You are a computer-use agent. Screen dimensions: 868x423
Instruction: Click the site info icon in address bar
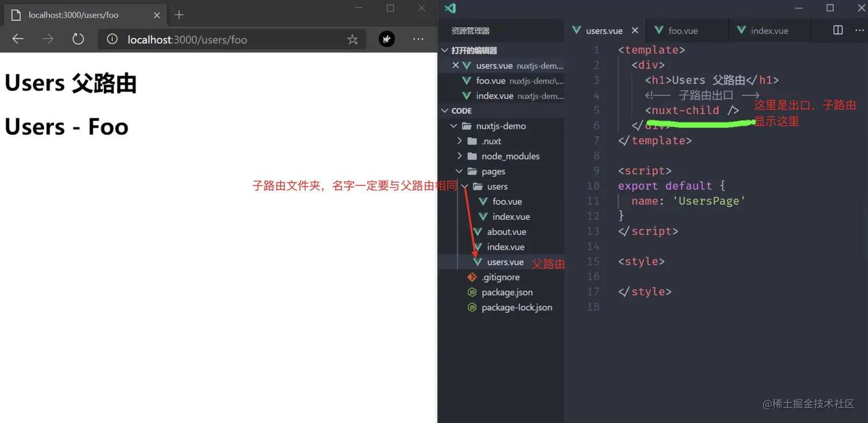click(113, 39)
